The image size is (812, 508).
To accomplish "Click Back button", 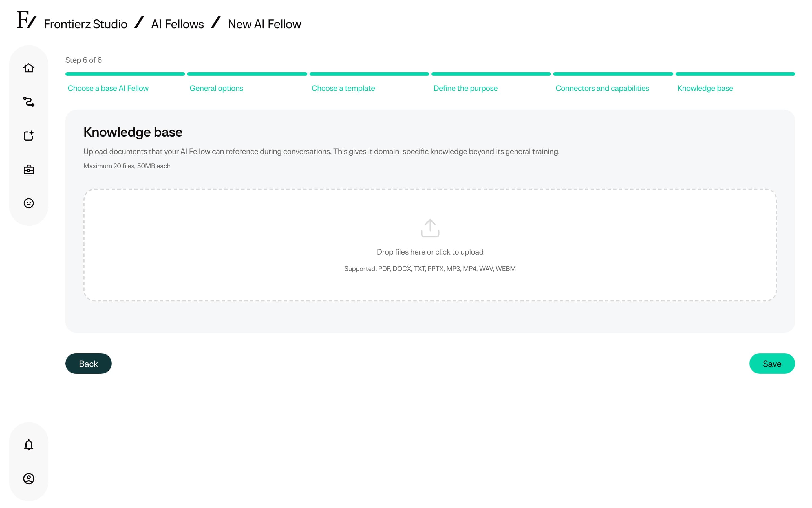I will pyautogui.click(x=88, y=364).
